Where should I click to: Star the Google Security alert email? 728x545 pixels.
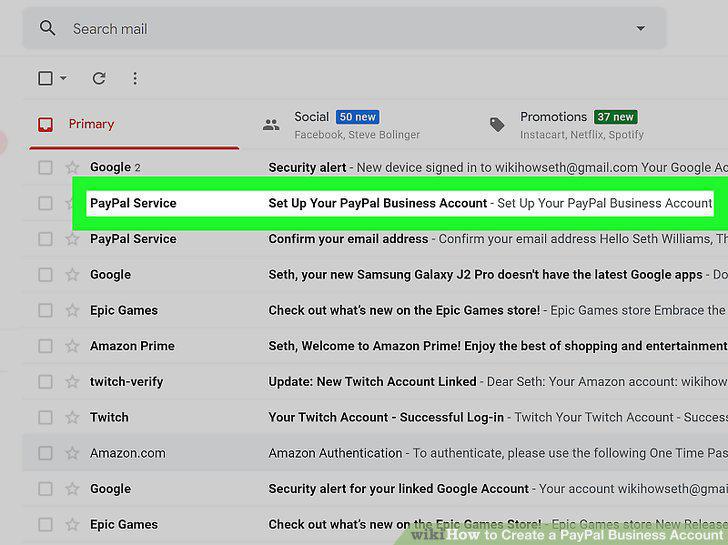point(72,167)
